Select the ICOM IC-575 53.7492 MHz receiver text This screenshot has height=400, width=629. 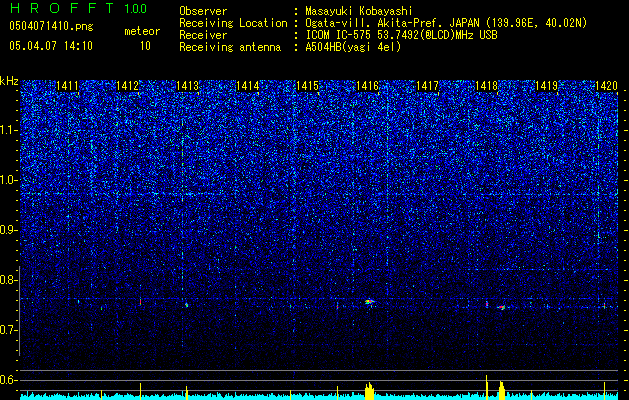point(401,35)
